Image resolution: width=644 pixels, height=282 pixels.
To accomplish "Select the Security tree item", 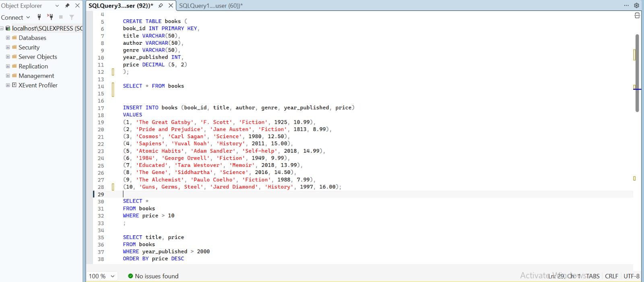I will (29, 47).
